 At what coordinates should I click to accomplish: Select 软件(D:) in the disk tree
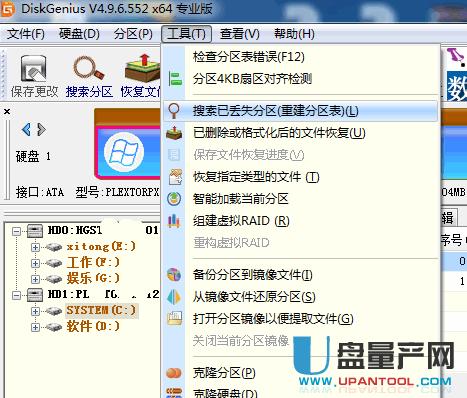tap(93, 326)
